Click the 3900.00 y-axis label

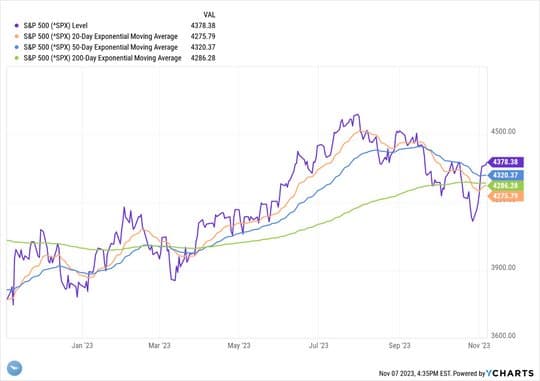[x=503, y=267]
